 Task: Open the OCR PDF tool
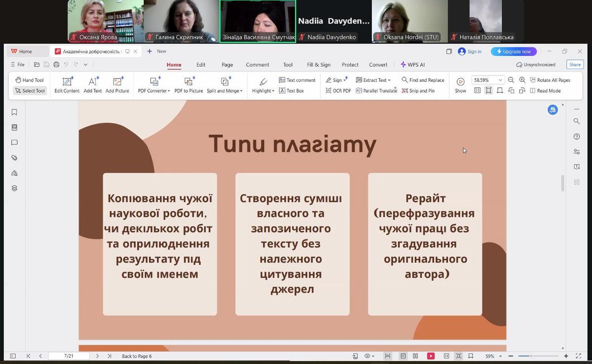click(x=338, y=91)
